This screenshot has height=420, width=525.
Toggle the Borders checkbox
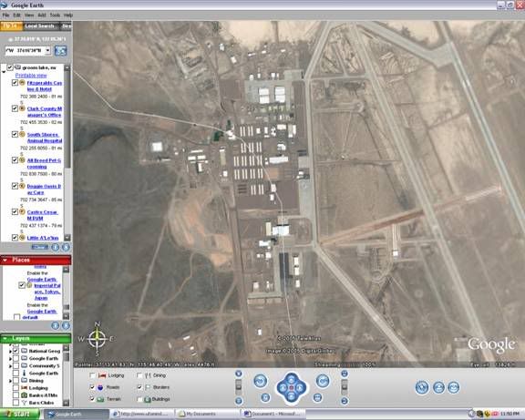(140, 387)
